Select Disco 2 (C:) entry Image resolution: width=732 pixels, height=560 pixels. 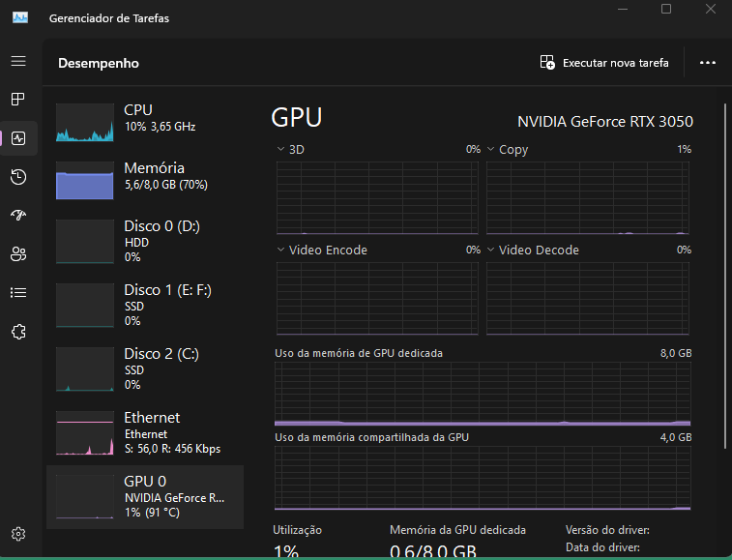click(x=145, y=369)
